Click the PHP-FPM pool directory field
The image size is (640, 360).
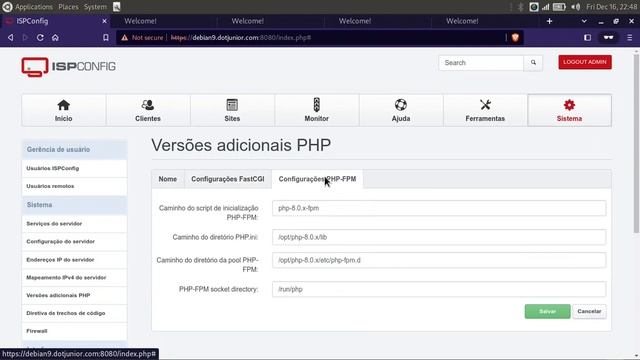tap(439, 260)
